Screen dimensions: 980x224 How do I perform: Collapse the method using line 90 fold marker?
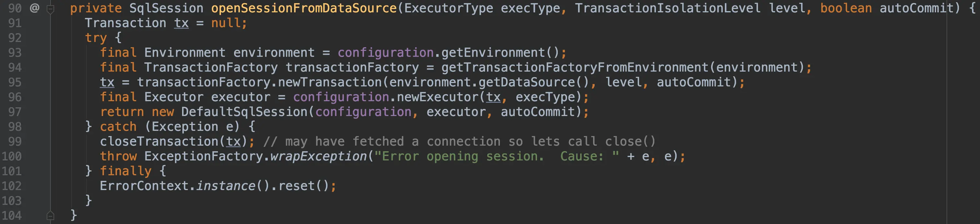pyautogui.click(x=50, y=9)
